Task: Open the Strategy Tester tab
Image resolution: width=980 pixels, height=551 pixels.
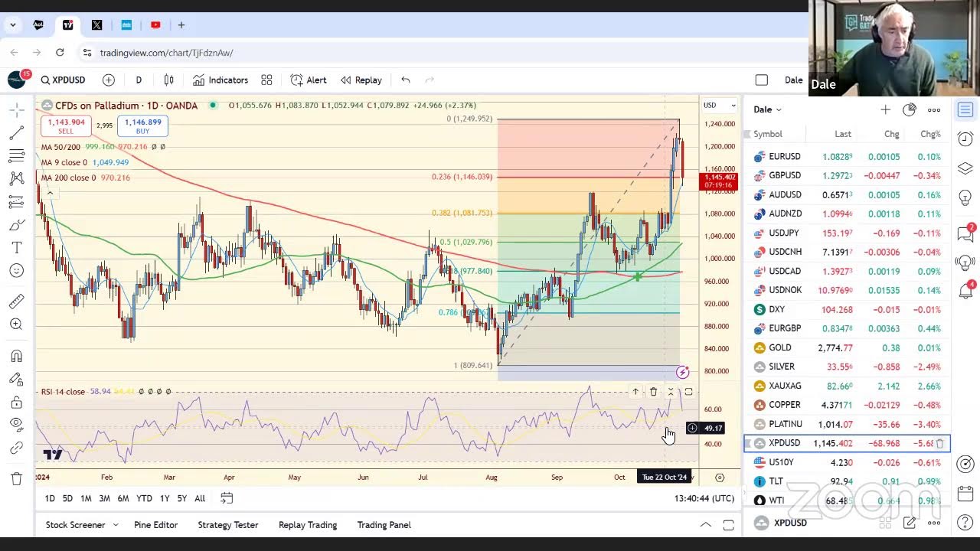Action: (228, 525)
